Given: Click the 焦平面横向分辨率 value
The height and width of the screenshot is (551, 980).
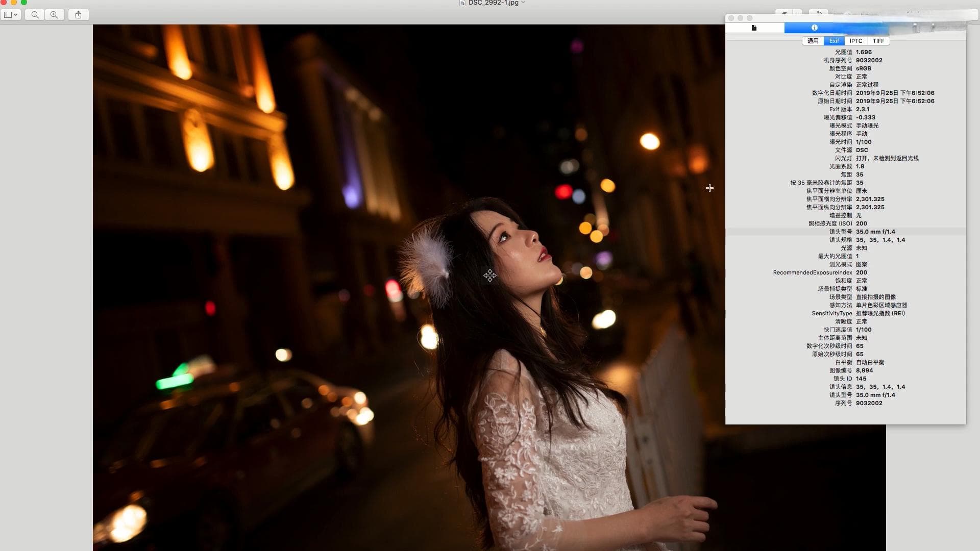Looking at the screenshot, I should (x=870, y=199).
